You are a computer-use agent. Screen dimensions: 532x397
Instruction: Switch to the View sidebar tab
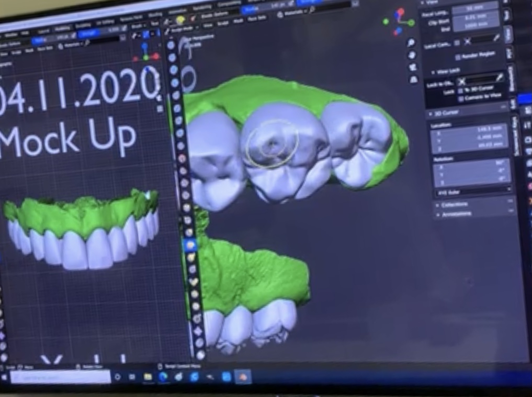(508, 35)
